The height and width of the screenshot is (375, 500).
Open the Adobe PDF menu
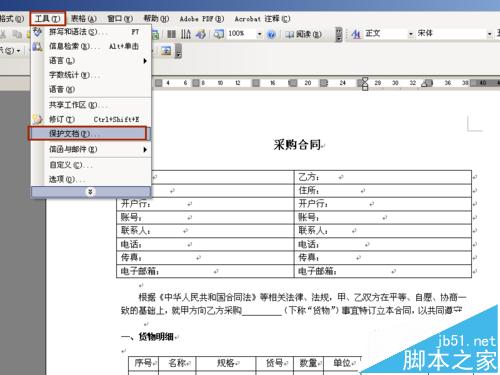coord(202,19)
